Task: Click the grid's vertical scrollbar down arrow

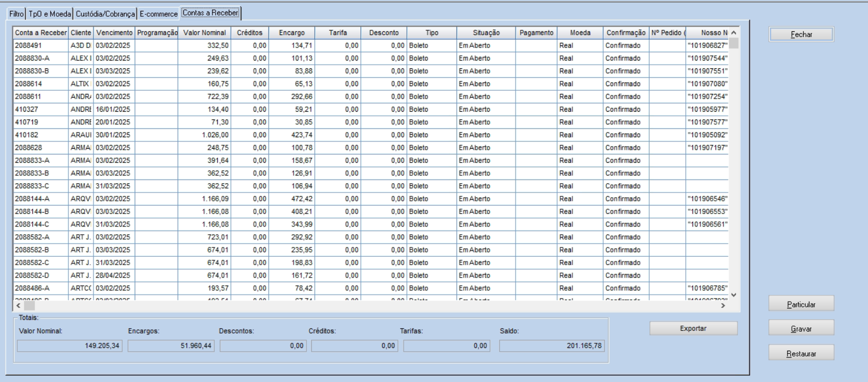Action: 734,295
